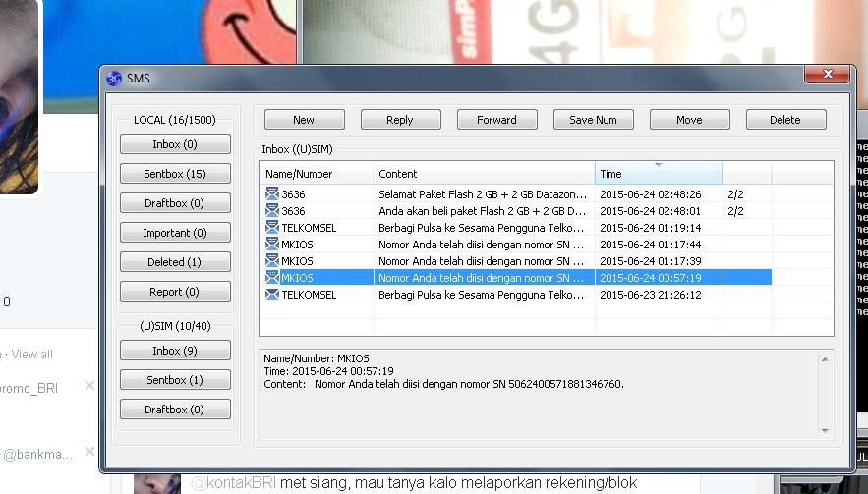This screenshot has width=868, height=494.
Task: Open the LOCAL Inbox (0) folder
Action: [x=175, y=144]
